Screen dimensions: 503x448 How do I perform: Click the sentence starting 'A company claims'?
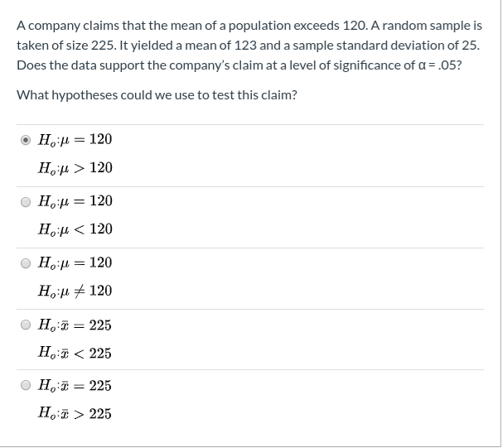point(249,26)
